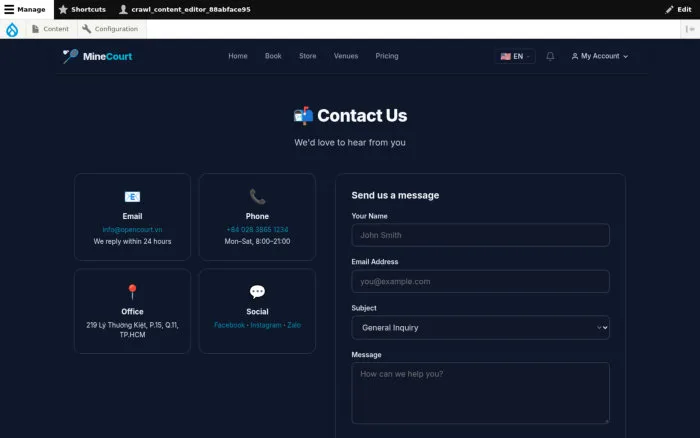Expand the My Account dropdown
Viewport: 700px width, 438px height.
click(x=600, y=56)
